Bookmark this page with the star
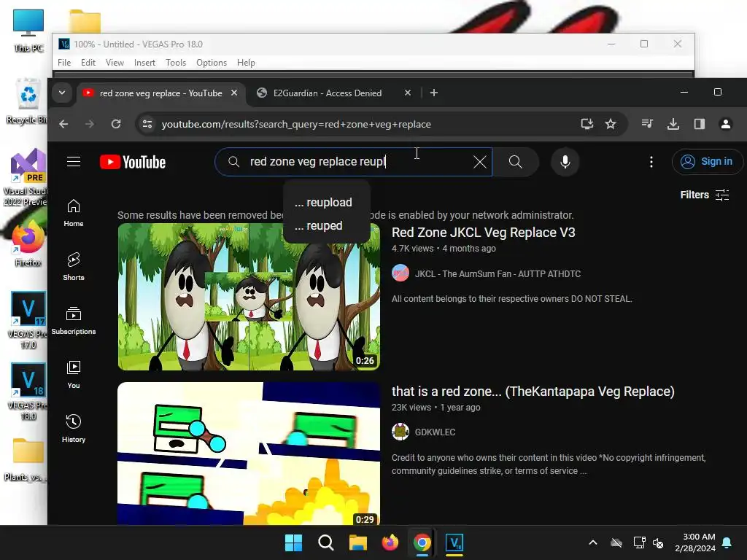 click(611, 124)
